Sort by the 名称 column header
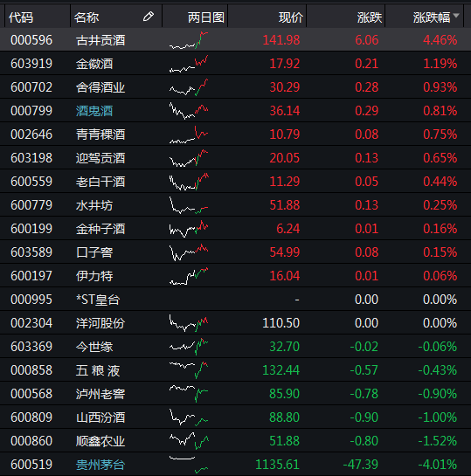 click(87, 17)
